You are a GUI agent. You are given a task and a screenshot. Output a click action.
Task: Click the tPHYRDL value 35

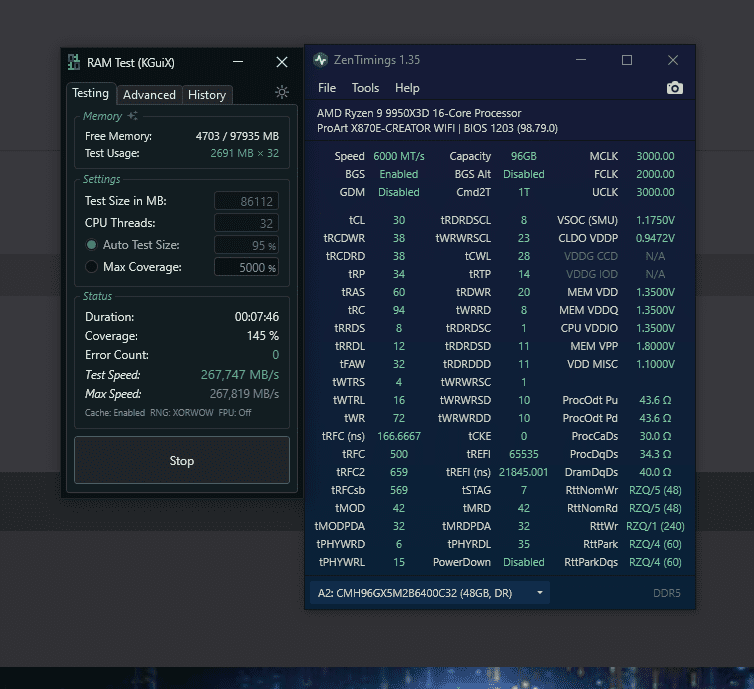click(x=524, y=544)
